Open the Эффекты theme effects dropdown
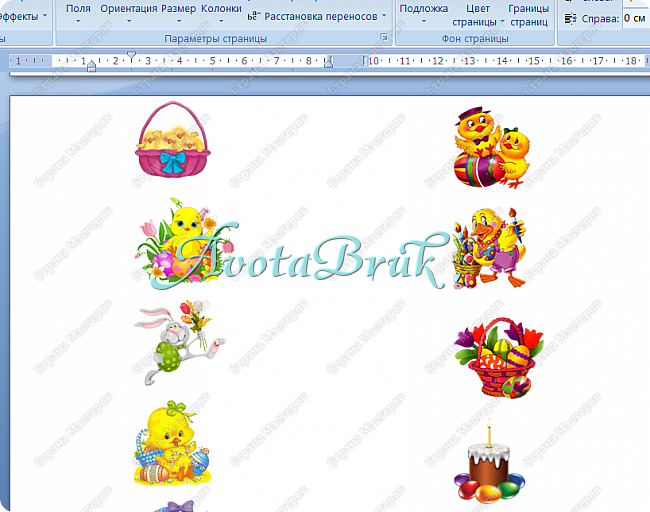 click(x=23, y=17)
